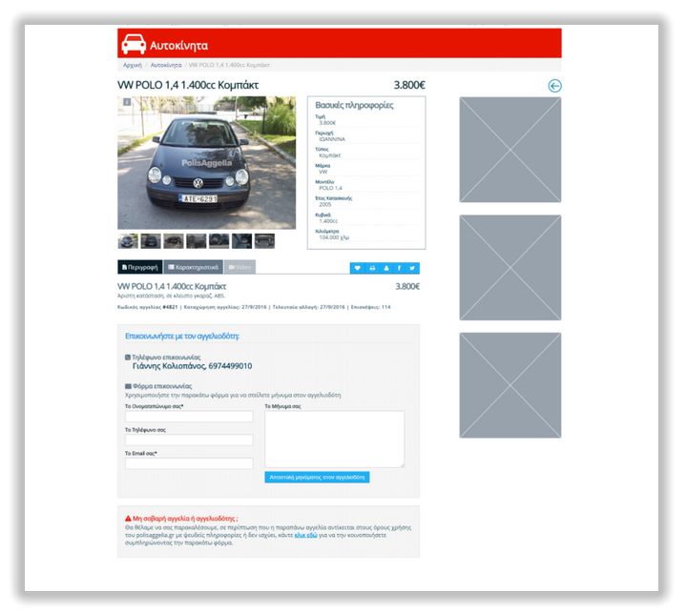
Task: Send message with Αποστολή μηνύματος στον αγγελιοδότη button
Action: tap(317, 477)
